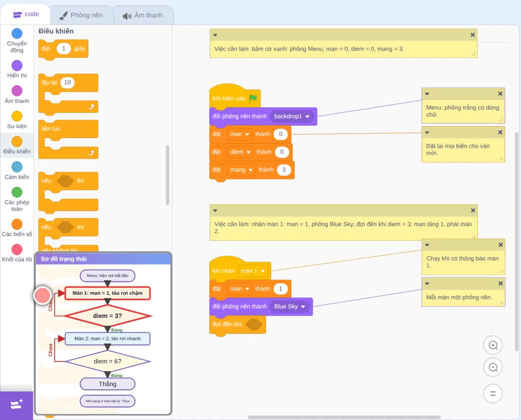
Task: Click the seconds value in the đợi block
Action: (x=64, y=48)
